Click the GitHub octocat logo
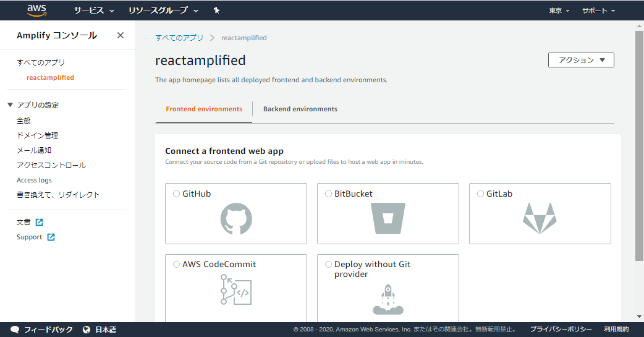644x337 pixels. 236,219
